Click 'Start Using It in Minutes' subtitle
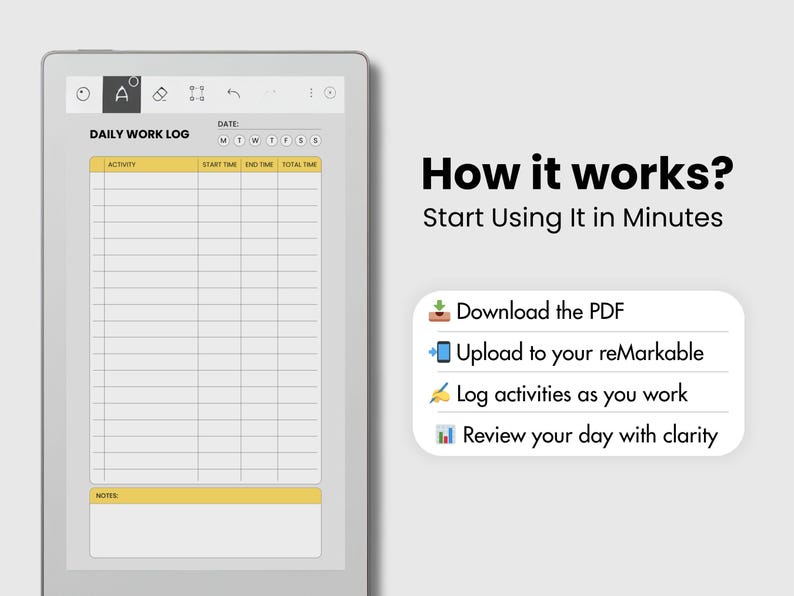 [x=573, y=218]
